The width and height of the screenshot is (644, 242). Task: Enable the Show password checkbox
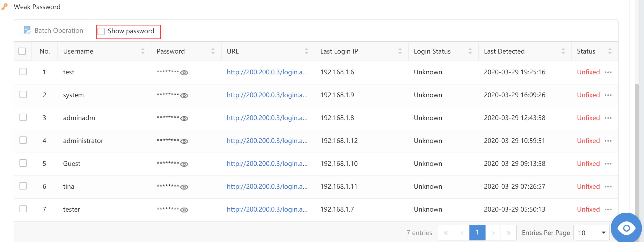pyautogui.click(x=101, y=31)
